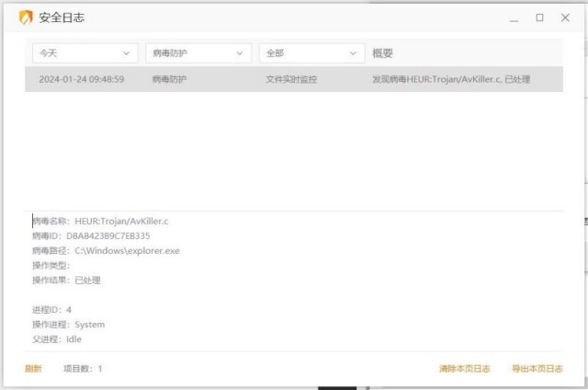Click 导出本页日志 to export logs
The height and width of the screenshot is (390, 588).
click(537, 369)
